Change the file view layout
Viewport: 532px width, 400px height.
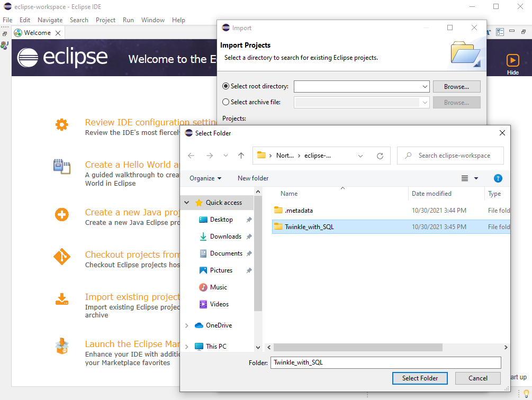tap(465, 178)
